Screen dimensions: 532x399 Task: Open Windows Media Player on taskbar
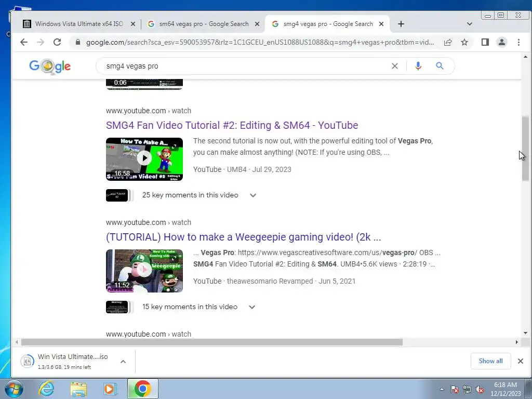click(110, 389)
